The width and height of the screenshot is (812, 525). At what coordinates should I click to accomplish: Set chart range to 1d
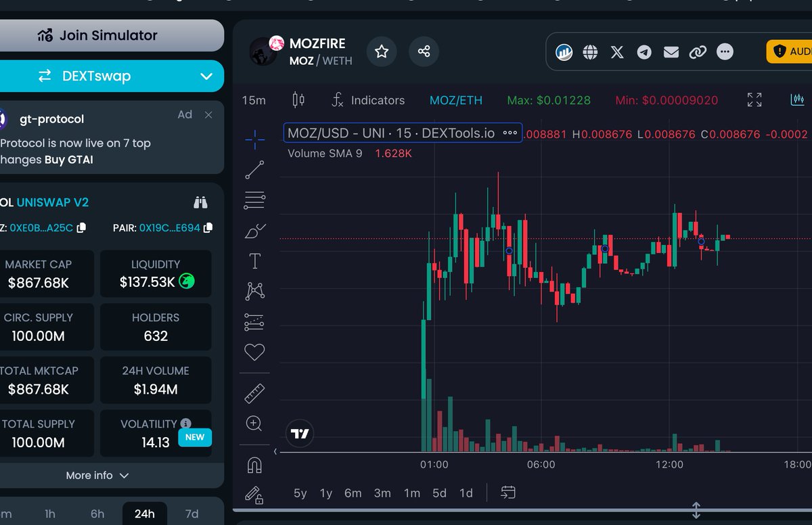(466, 493)
